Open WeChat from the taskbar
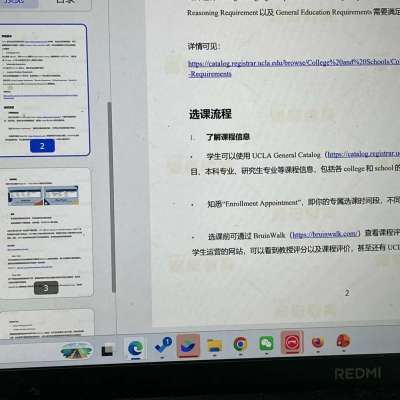 pos(266,343)
